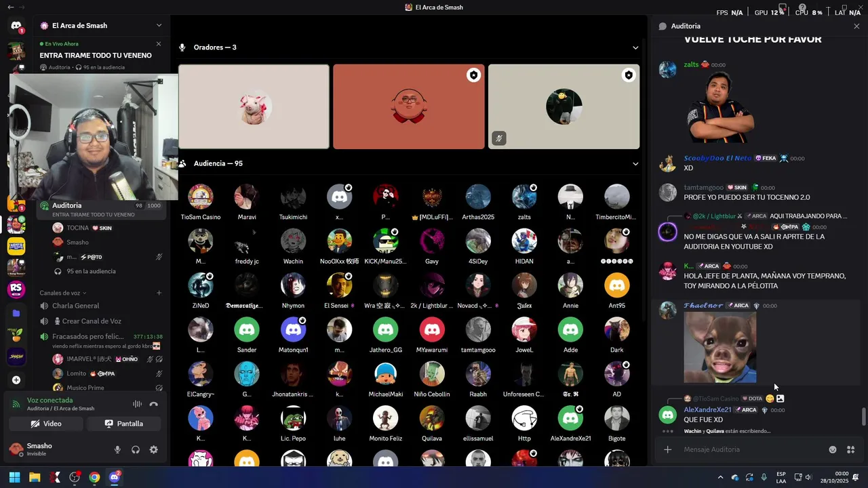Open Chrome from taskbar
The image size is (868, 488).
[x=94, y=477]
